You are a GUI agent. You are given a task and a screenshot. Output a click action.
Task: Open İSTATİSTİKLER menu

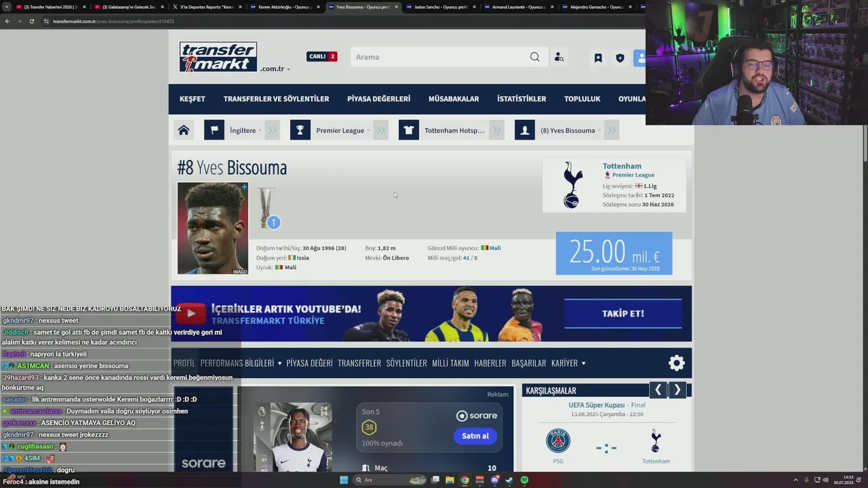pos(521,99)
